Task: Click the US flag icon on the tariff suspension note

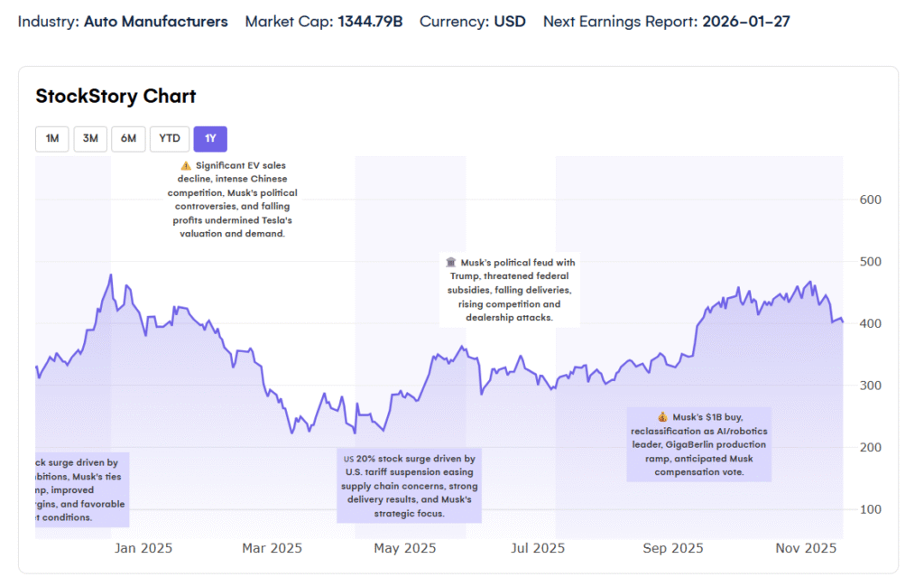Action: click(x=349, y=459)
